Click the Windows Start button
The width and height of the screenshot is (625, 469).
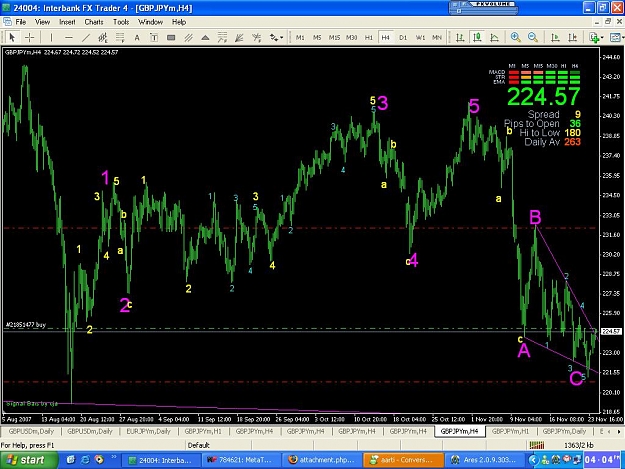point(27,460)
